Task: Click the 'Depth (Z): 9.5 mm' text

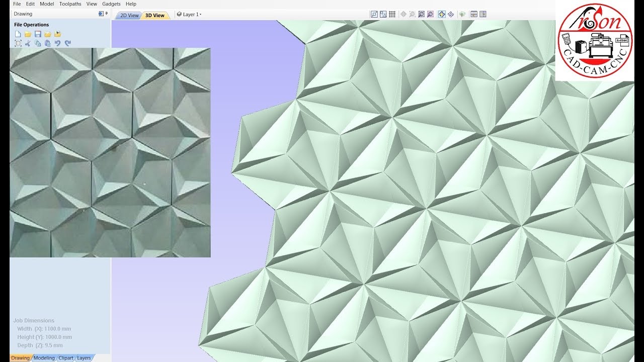Action: [40, 345]
